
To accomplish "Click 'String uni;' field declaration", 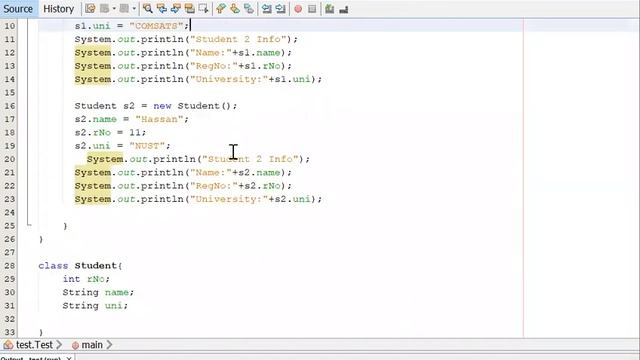I will tap(95, 306).
